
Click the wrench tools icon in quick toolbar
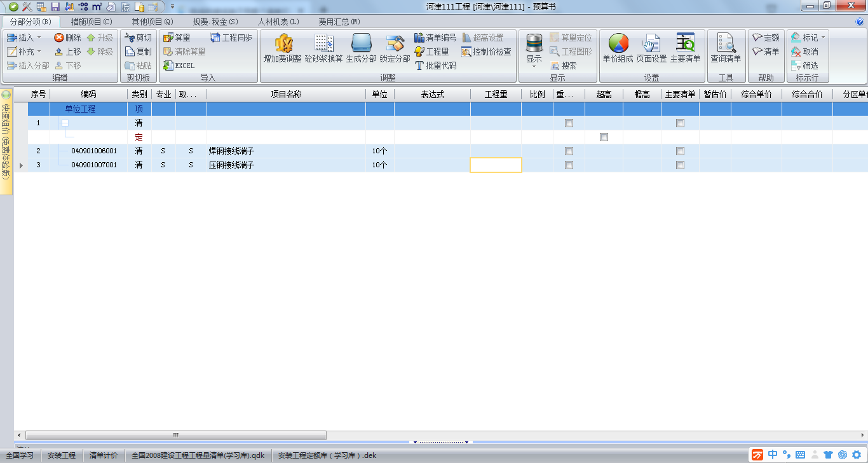(27, 6)
